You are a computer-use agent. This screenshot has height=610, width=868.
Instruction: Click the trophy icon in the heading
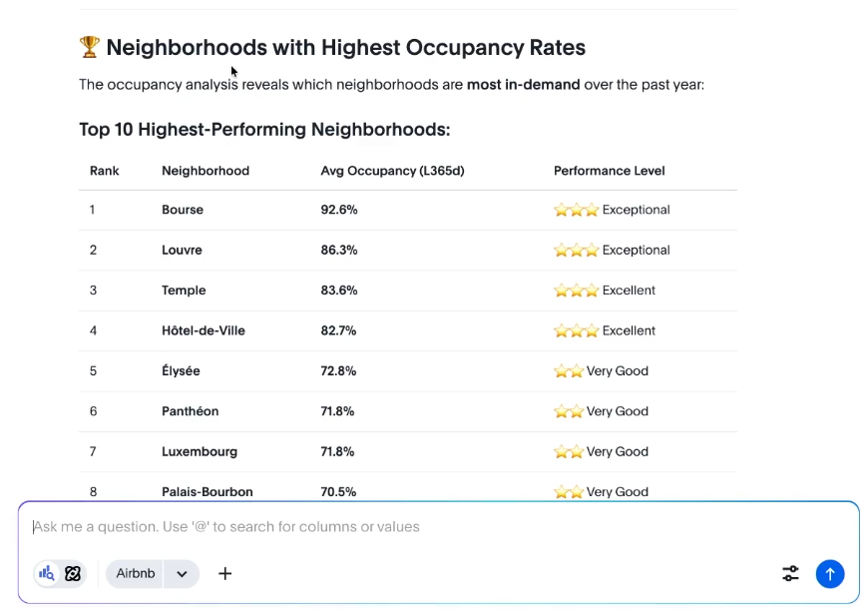[89, 47]
